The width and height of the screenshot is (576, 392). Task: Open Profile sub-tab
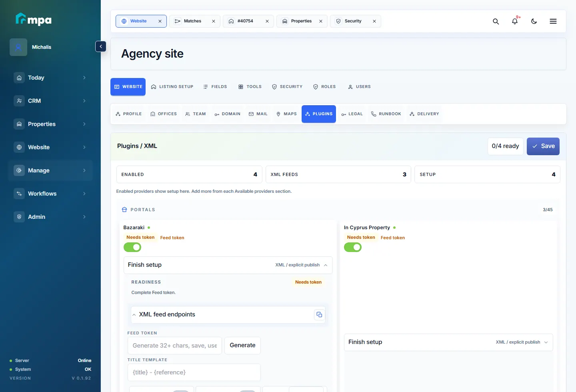pos(128,114)
